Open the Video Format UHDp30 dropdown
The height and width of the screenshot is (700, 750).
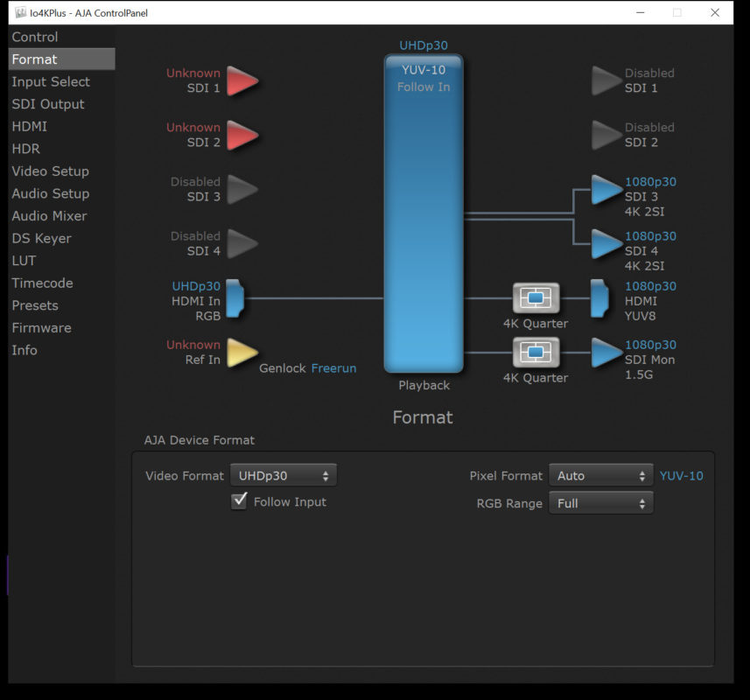point(284,475)
